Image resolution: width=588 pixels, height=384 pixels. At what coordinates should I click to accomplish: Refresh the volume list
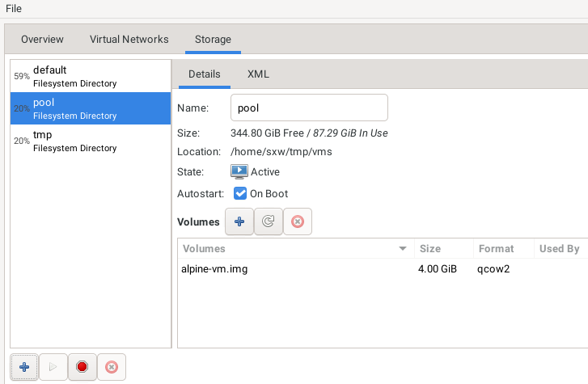click(268, 222)
